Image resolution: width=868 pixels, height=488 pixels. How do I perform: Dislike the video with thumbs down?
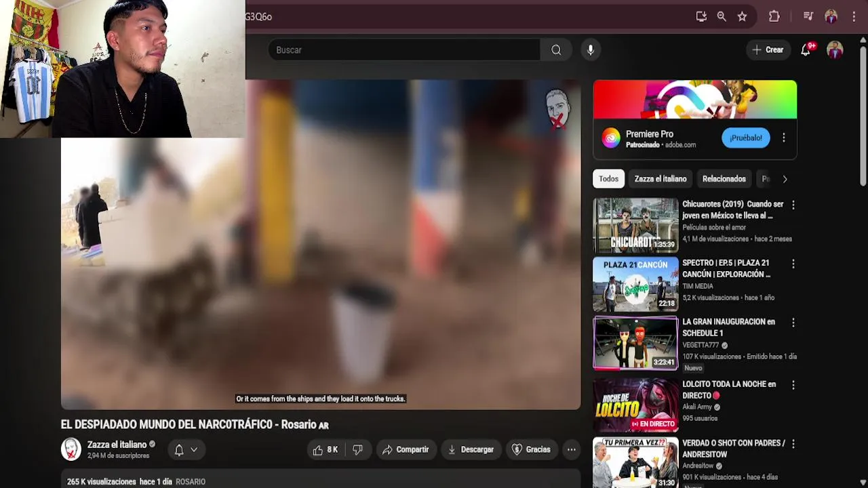pyautogui.click(x=357, y=449)
